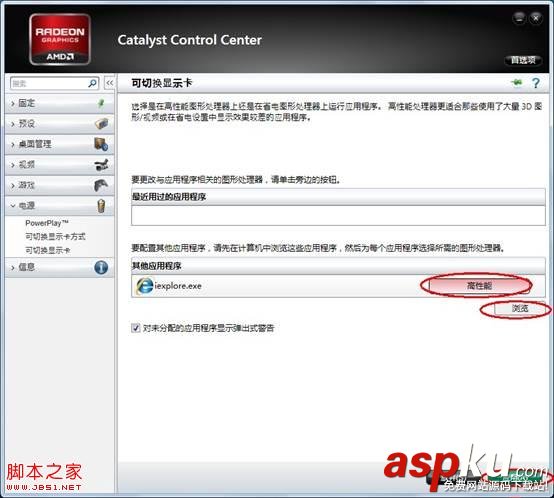Image resolution: width=554 pixels, height=498 pixels.
Task: Click the green pin icon beside 固定
Action: pos(101,103)
